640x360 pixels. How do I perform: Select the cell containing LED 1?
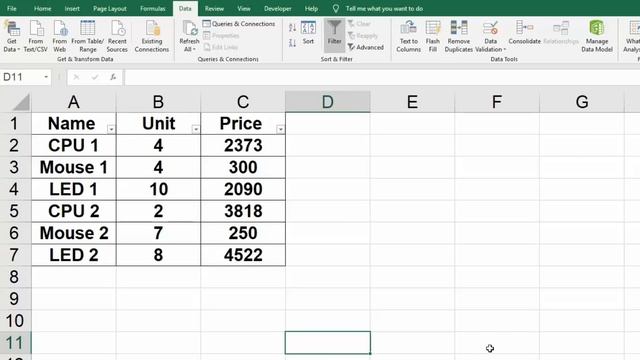coord(74,189)
